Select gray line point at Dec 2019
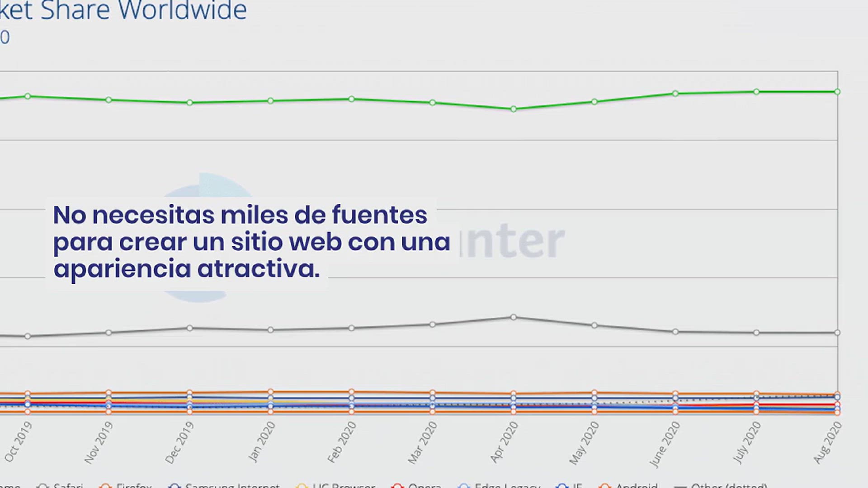This screenshot has width=868, height=488. point(189,328)
